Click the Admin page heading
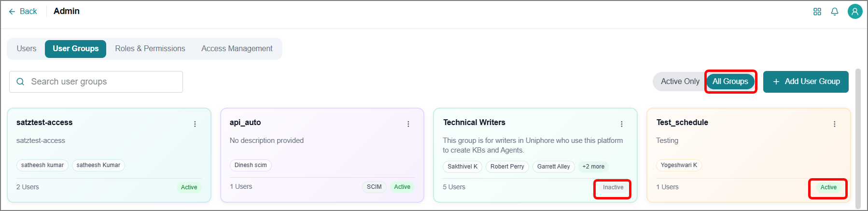The height and width of the screenshot is (211, 868). click(x=67, y=11)
